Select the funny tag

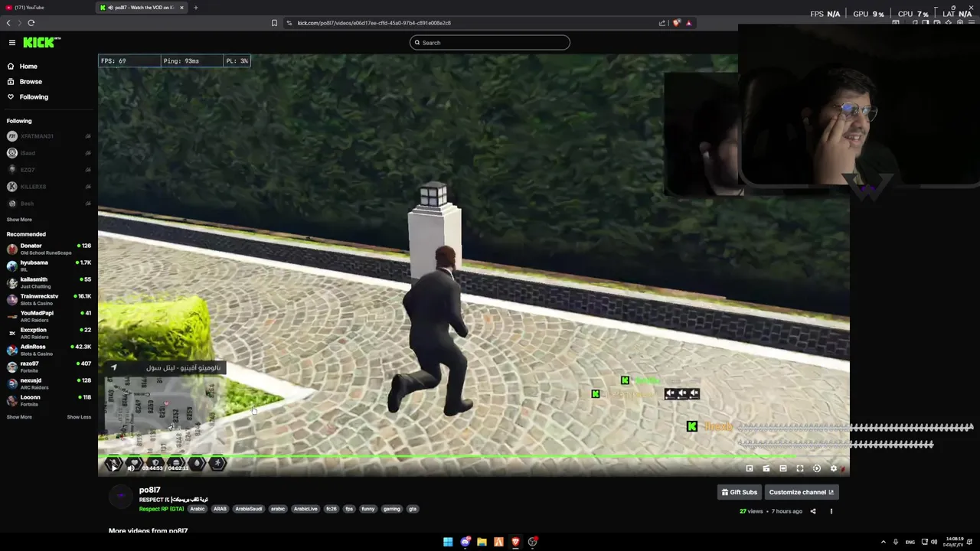(x=368, y=509)
